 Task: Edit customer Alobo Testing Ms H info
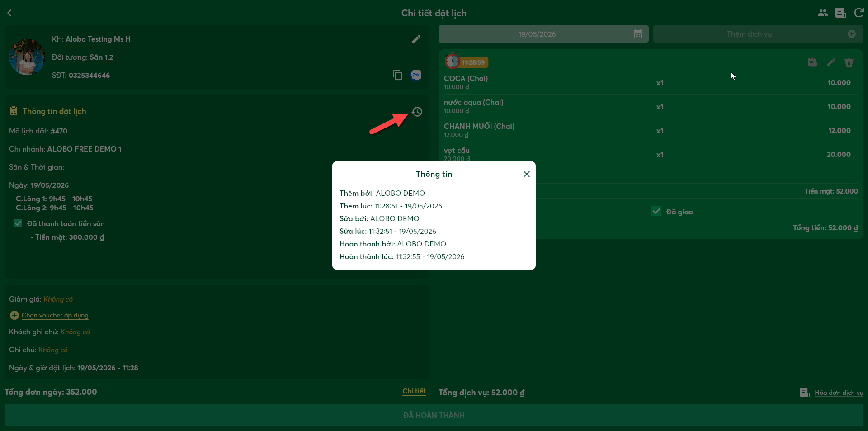(416, 39)
